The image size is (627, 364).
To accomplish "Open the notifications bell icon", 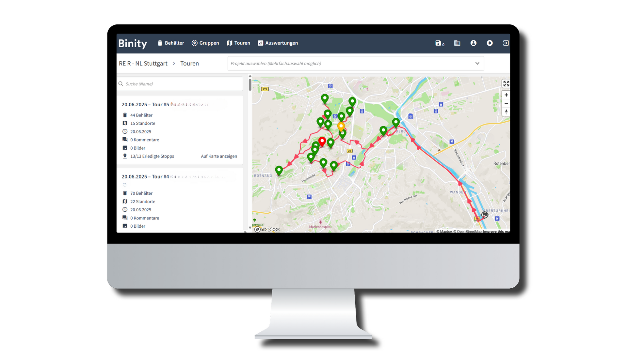I will (490, 43).
